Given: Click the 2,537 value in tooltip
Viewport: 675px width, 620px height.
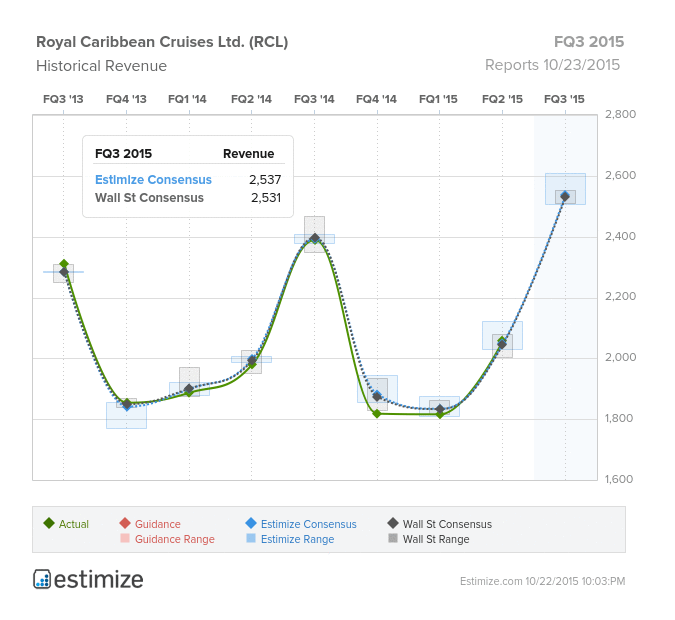Looking at the screenshot, I should (265, 180).
